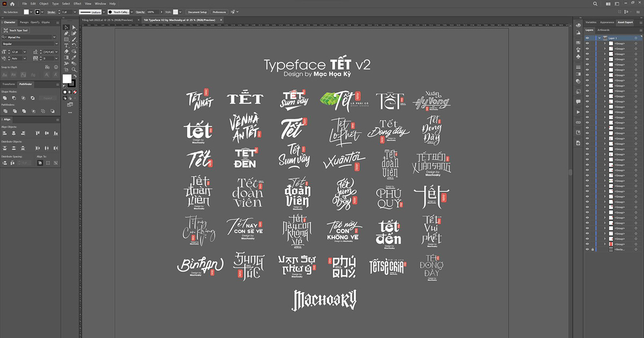This screenshot has height=338, width=644.
Task: Click Horizontal Align Left icon
Action: (x=5, y=133)
